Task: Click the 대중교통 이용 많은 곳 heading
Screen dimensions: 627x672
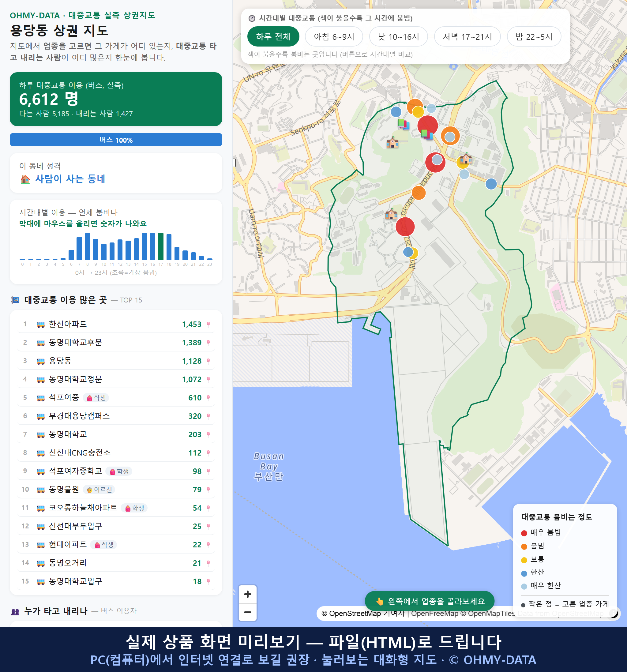Action: tap(66, 300)
